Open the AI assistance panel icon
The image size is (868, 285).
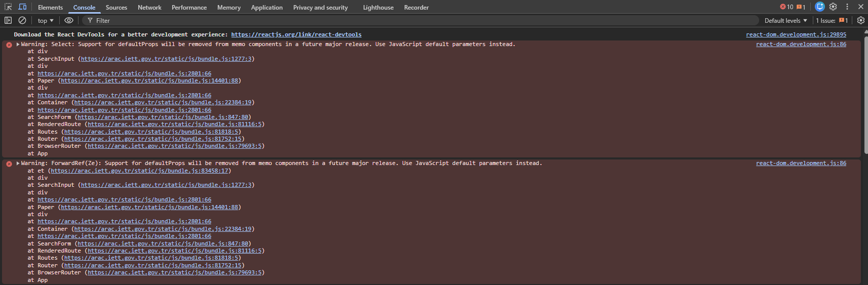tap(820, 7)
